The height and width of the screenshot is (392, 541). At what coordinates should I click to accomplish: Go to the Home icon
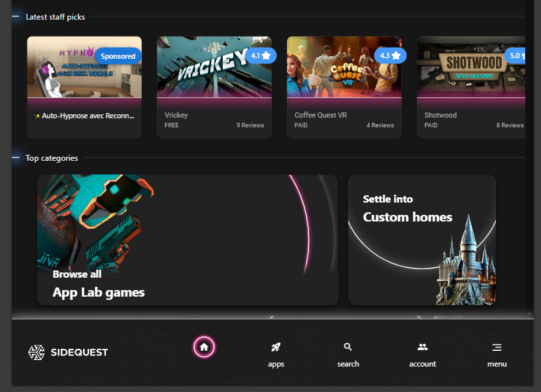point(204,347)
